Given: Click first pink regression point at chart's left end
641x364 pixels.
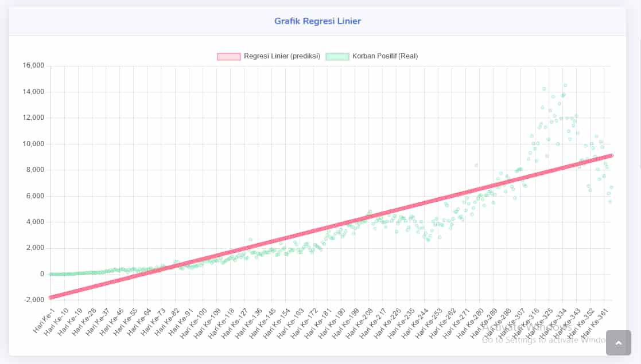Looking at the screenshot, I should click(51, 298).
